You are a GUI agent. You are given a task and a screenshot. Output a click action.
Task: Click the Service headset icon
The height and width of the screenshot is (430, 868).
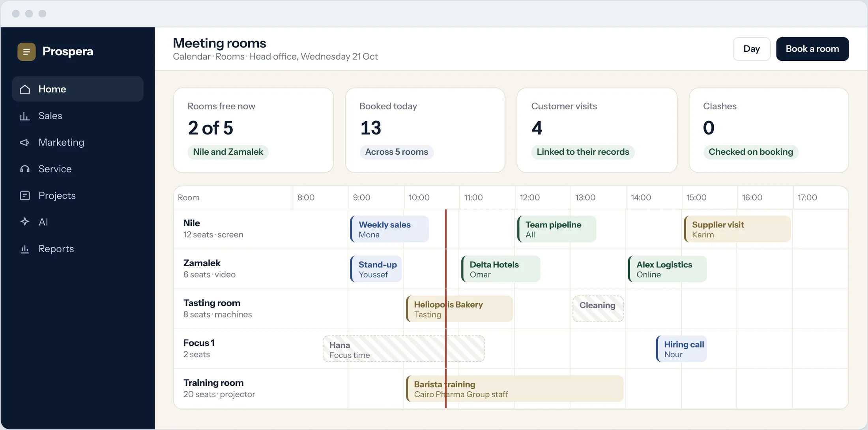[25, 169]
